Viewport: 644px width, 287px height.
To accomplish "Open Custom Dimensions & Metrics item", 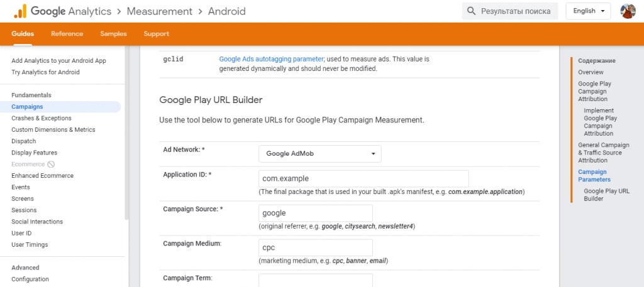I will click(53, 129).
